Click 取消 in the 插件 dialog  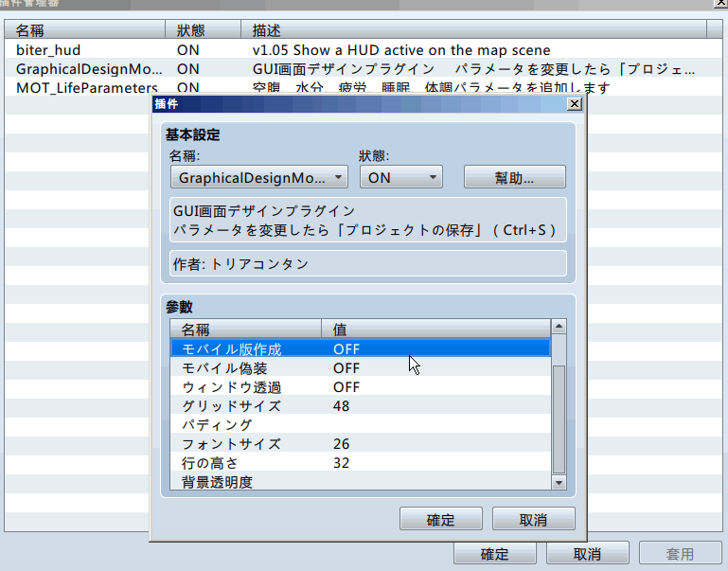tap(534, 519)
